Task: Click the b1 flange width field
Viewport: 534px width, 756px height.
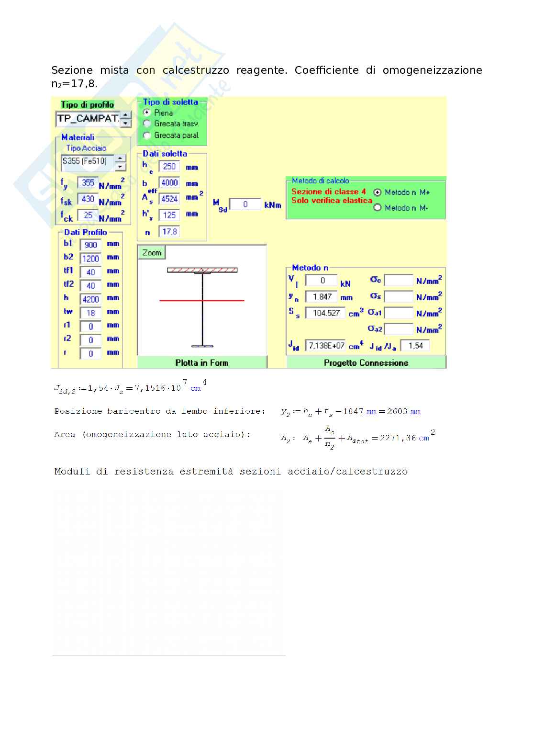Action: pos(90,245)
